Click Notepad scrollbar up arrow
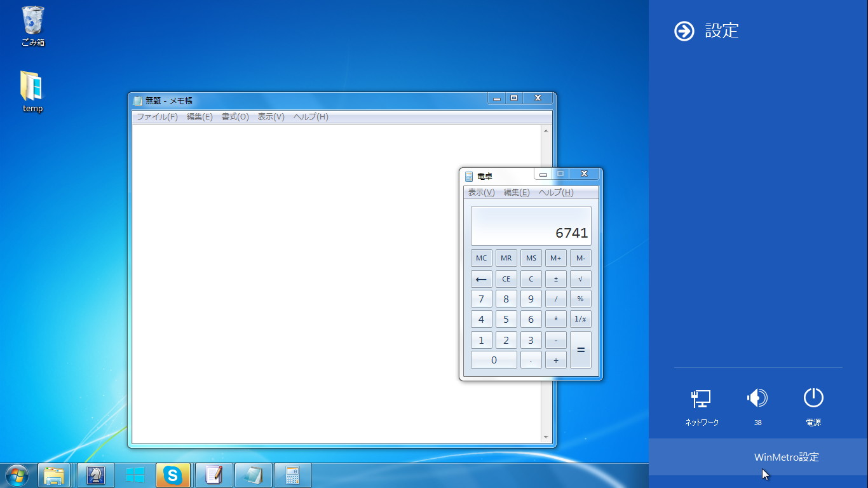This screenshot has height=488, width=868. 546,130
